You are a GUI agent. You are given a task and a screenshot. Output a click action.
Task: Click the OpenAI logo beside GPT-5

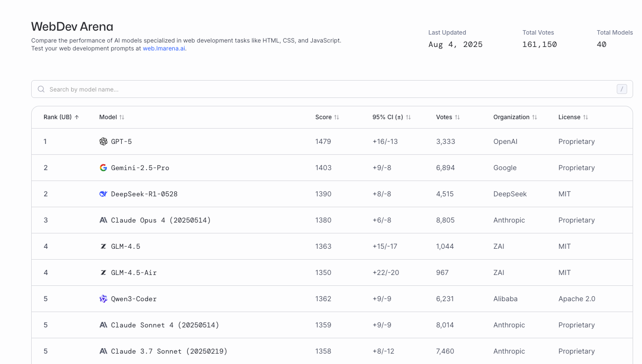(103, 141)
